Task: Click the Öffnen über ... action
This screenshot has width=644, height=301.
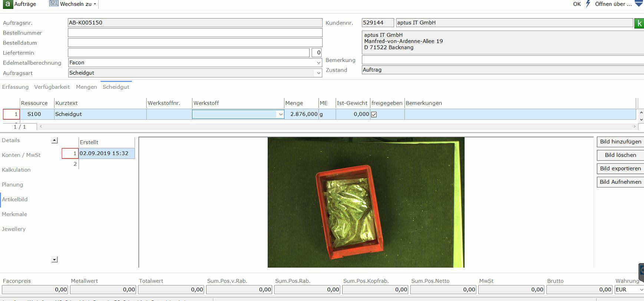Action: point(613,4)
